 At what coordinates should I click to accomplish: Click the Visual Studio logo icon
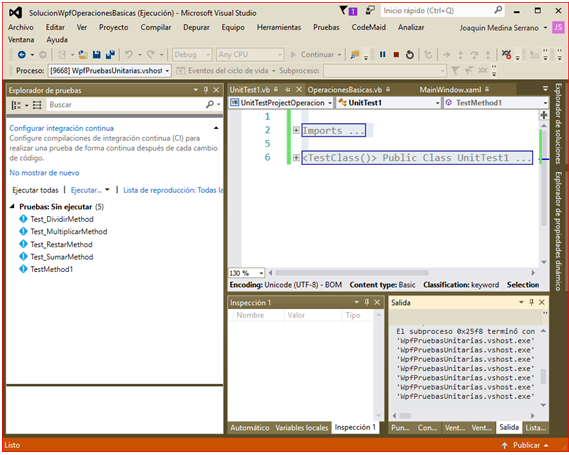[15, 13]
